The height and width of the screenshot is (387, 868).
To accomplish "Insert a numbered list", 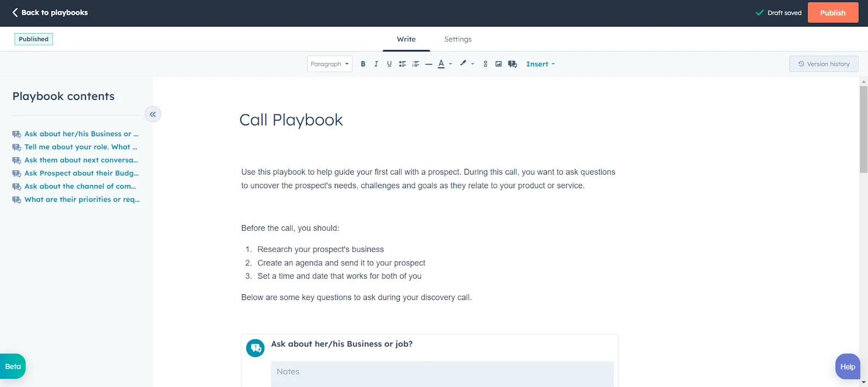I will (416, 64).
